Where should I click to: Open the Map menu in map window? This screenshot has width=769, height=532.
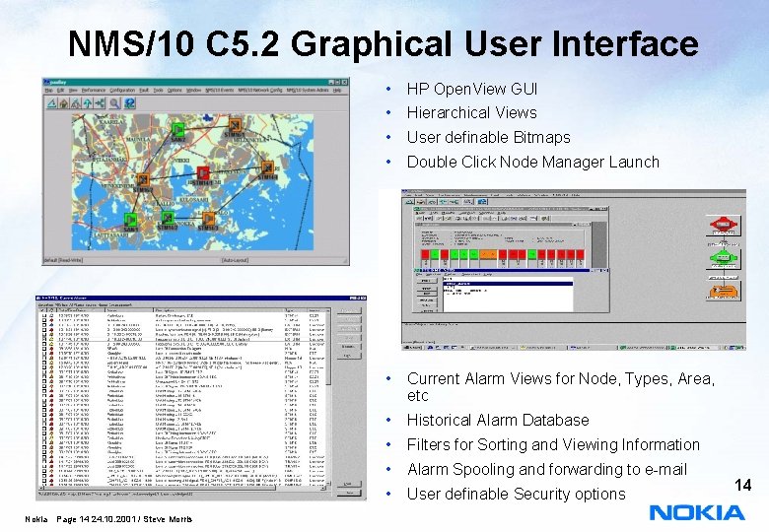(x=48, y=91)
